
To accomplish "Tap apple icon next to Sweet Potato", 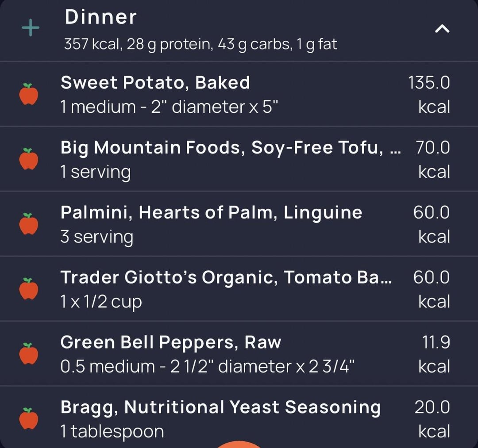I will tap(29, 94).
